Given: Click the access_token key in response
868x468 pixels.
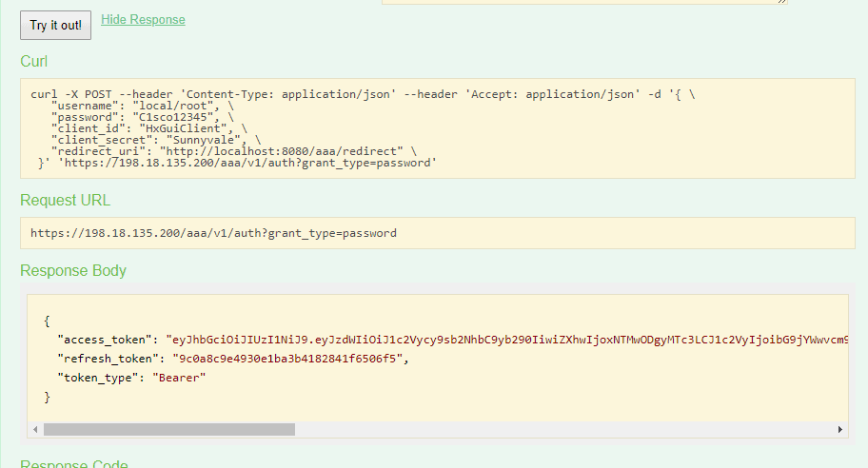Looking at the screenshot, I should (x=104, y=340).
